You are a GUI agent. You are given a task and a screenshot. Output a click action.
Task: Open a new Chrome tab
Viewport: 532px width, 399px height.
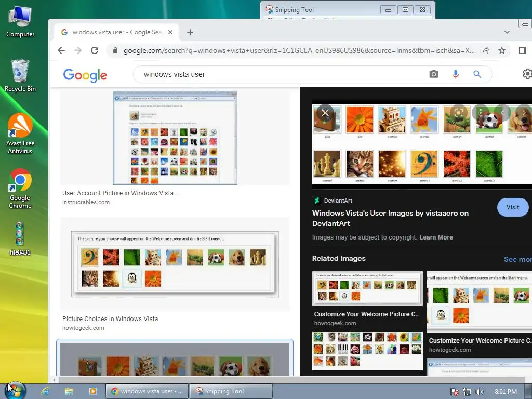[190, 32]
